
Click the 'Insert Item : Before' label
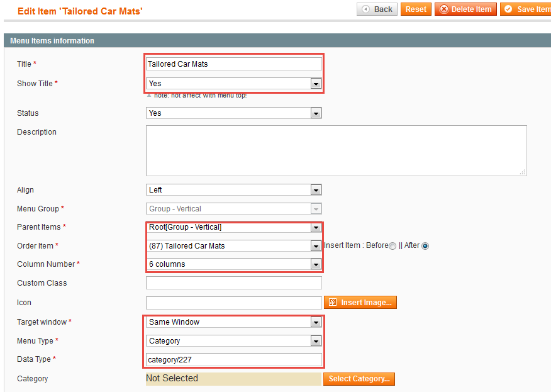pyautogui.click(x=356, y=245)
